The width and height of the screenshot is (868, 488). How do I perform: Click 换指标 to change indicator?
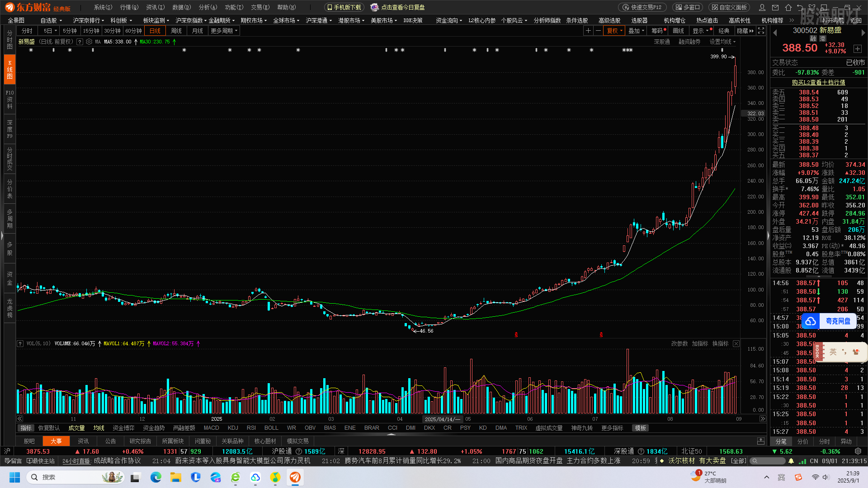(x=720, y=343)
